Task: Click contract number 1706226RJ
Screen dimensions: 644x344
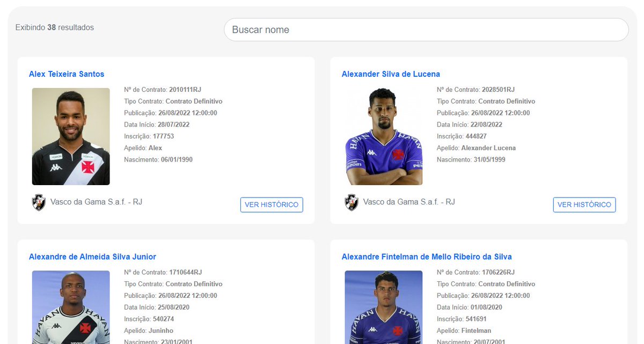Action: coord(497,272)
